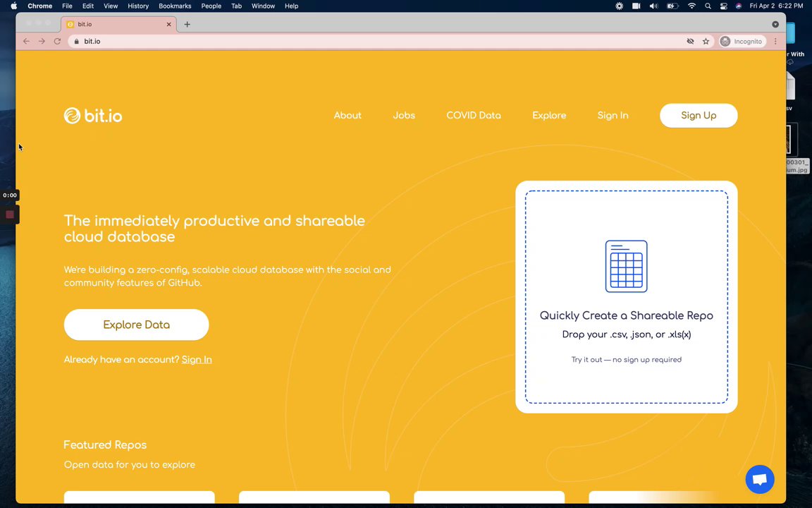Open the Help menu
The image size is (812, 508).
click(292, 6)
